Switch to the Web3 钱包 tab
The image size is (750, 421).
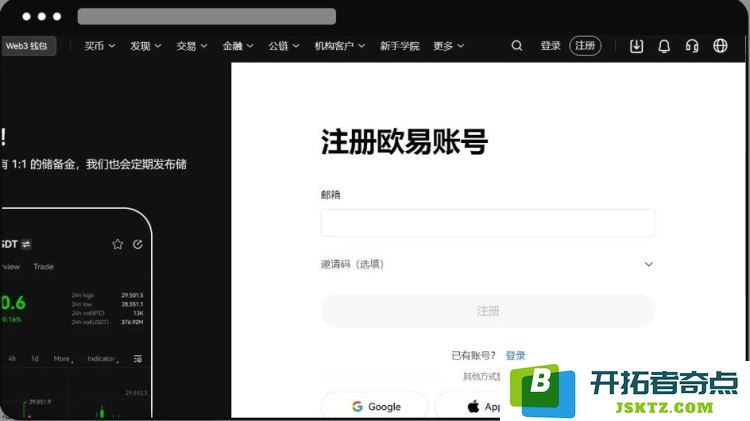click(27, 46)
